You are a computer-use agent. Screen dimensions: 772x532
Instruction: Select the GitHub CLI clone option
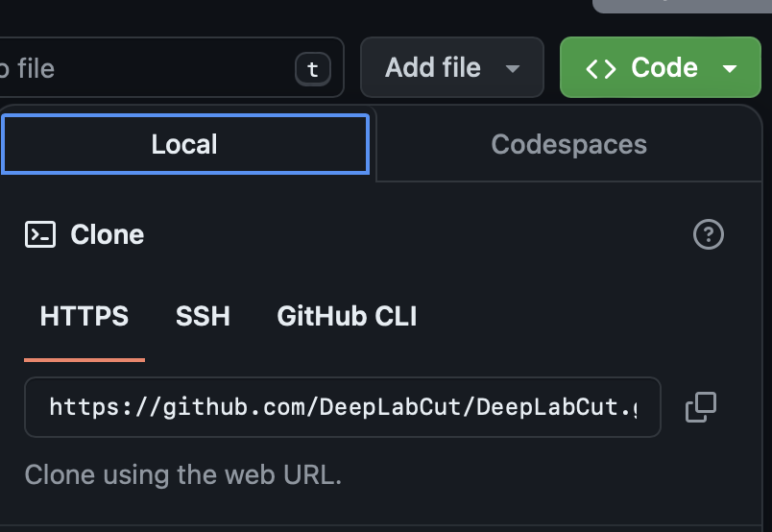coord(347,316)
